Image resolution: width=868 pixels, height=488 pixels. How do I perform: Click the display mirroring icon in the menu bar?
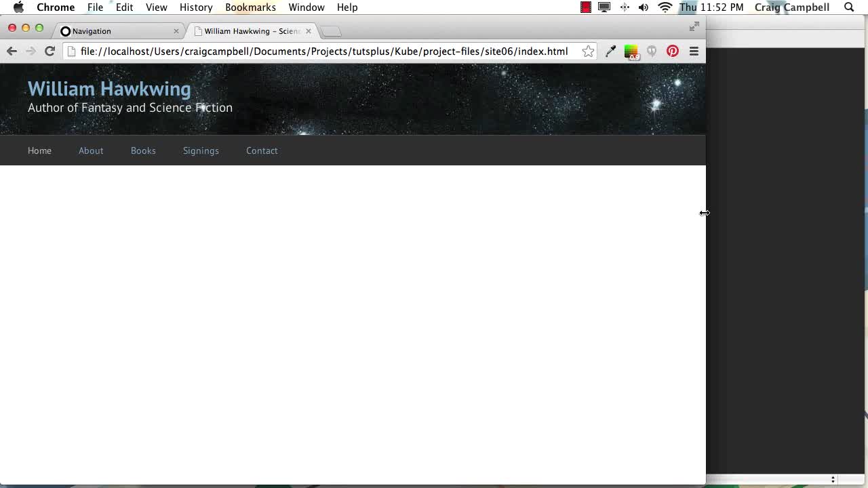(x=604, y=7)
